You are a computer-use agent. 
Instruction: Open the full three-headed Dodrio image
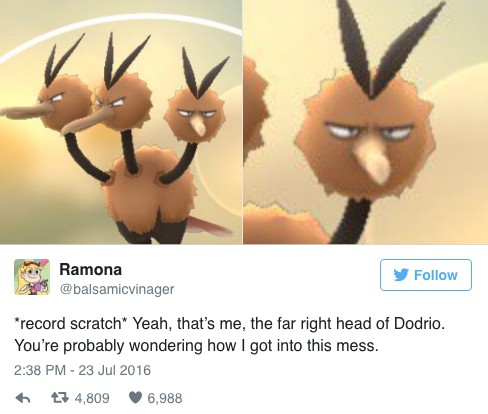(121, 122)
